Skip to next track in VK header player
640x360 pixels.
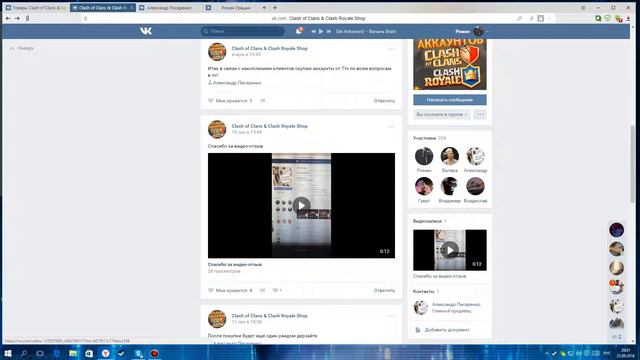coord(329,31)
